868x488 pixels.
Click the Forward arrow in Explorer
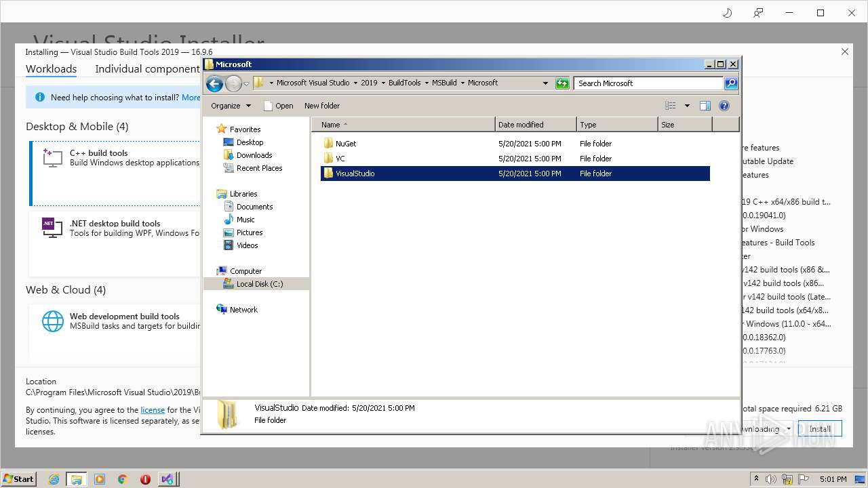point(233,83)
